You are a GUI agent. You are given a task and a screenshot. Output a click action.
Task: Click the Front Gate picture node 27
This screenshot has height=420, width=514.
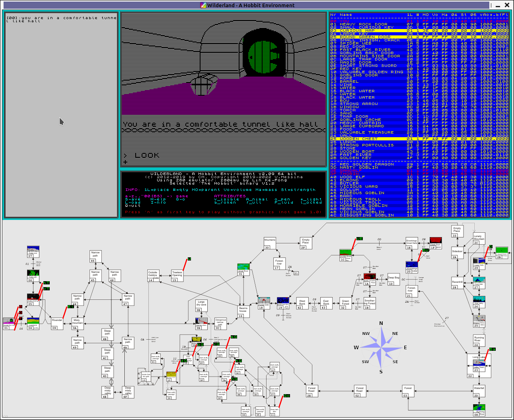coord(479,283)
